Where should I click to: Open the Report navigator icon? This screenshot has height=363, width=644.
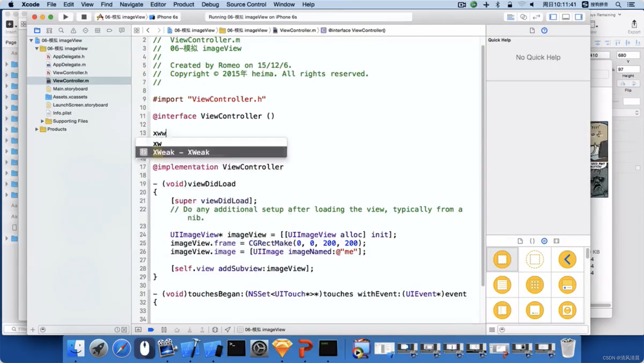point(122,30)
